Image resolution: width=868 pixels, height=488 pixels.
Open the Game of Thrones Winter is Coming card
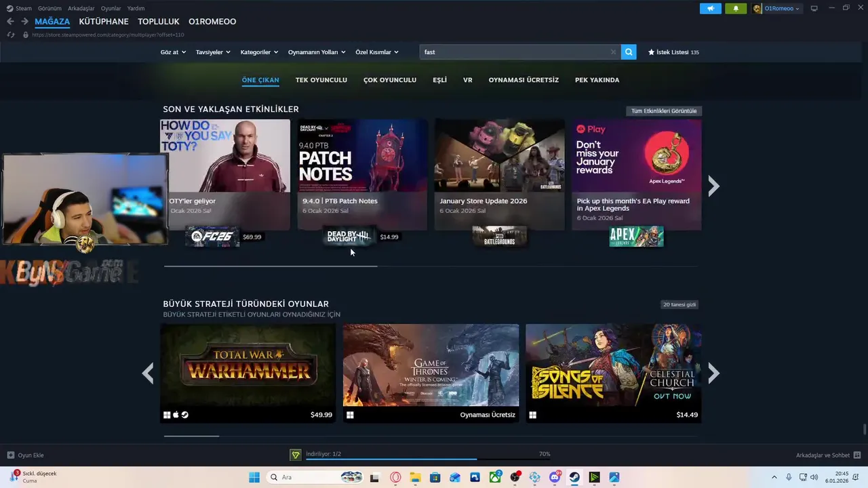pos(431,373)
